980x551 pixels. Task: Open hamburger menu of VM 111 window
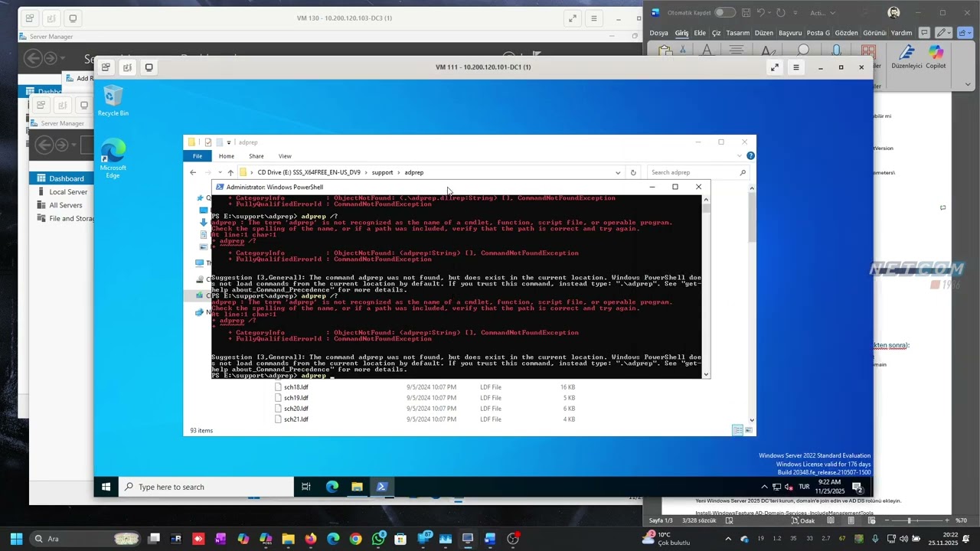[x=795, y=67]
